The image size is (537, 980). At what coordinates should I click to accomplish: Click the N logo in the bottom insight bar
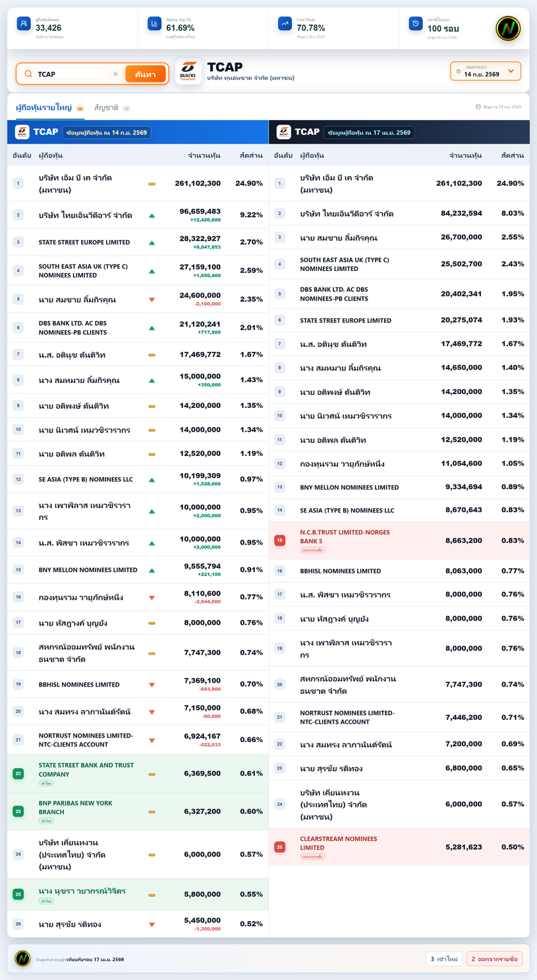tap(22, 959)
